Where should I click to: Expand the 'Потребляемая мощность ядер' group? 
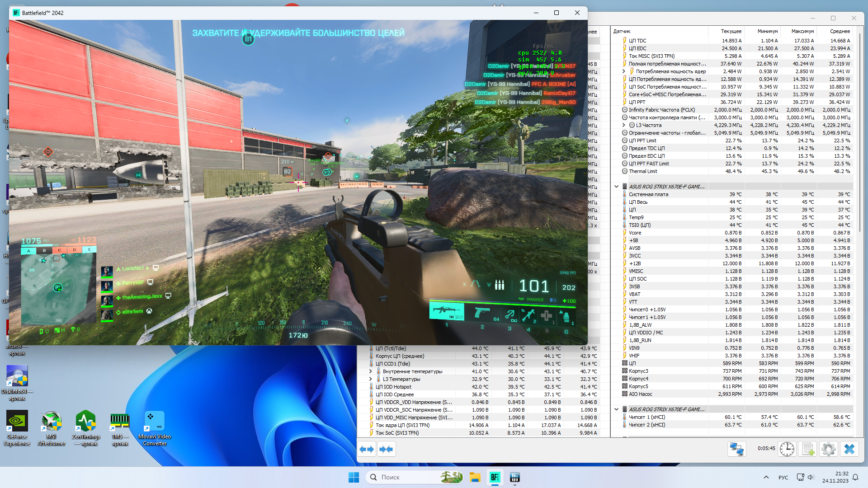[624, 71]
